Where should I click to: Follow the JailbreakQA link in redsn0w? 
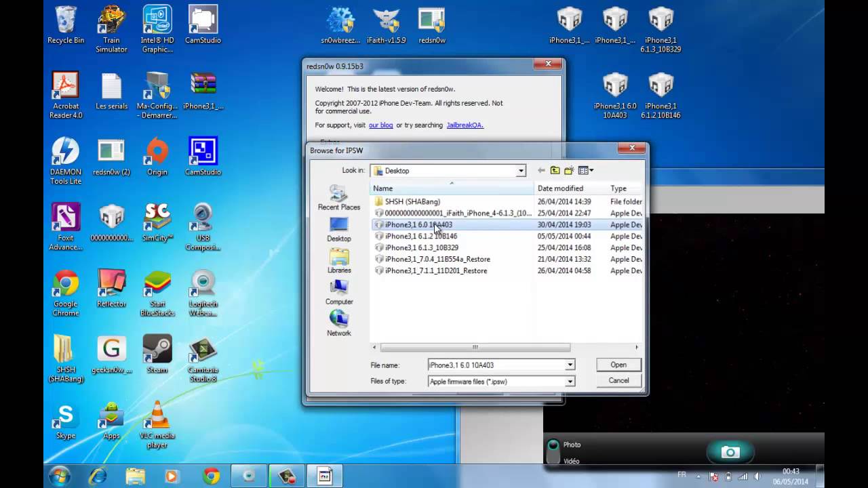click(465, 125)
